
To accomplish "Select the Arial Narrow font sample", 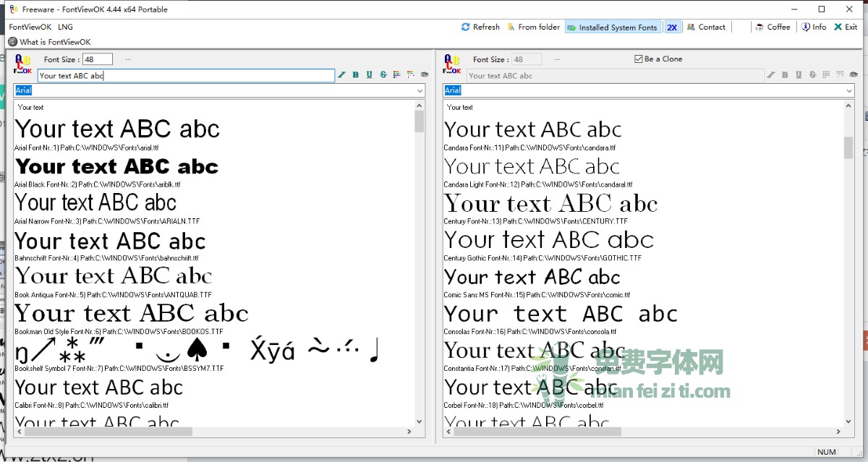I will pos(95,202).
